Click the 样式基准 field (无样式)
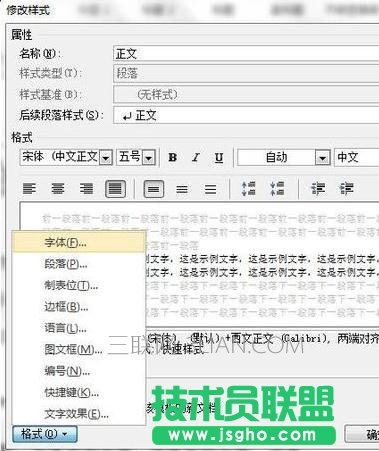 coord(246,95)
